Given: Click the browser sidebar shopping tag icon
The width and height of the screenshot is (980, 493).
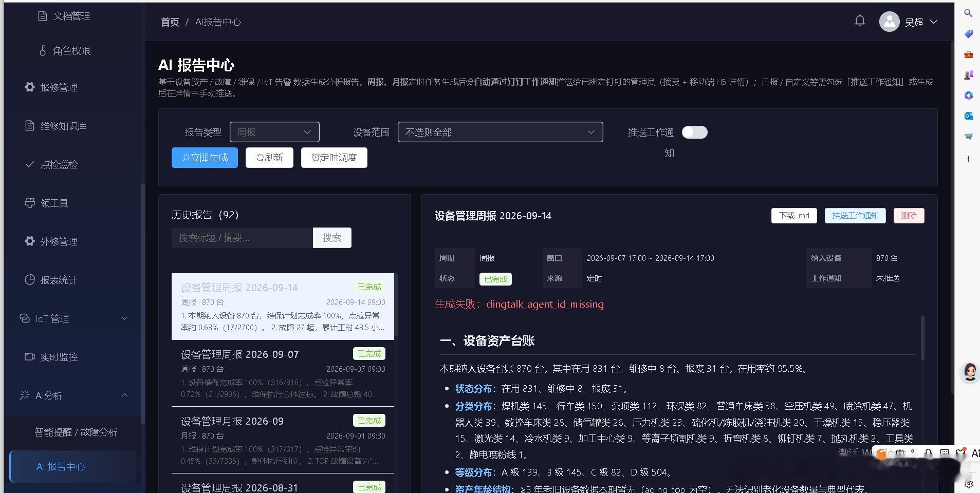Looking at the screenshot, I should click(968, 34).
